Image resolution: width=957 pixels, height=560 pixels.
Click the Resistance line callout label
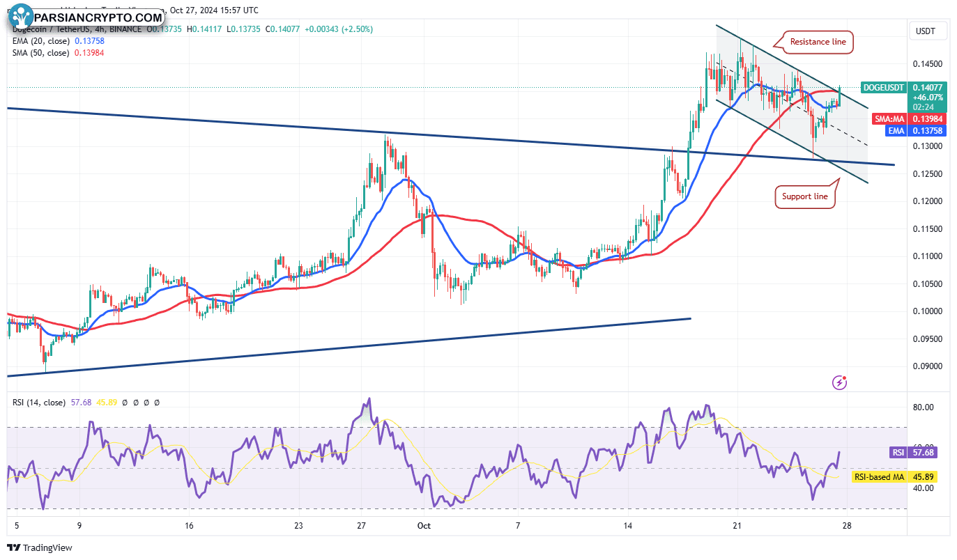818,42
